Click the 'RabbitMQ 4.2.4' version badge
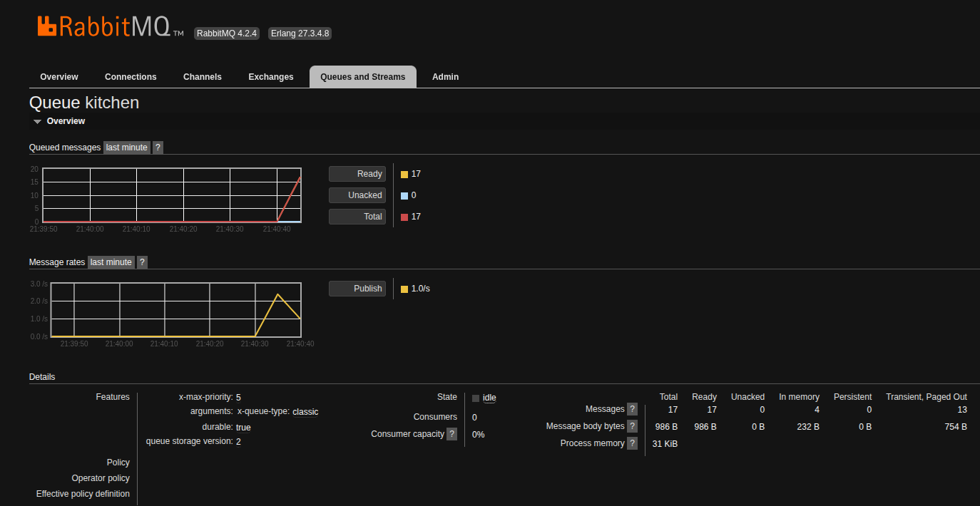The height and width of the screenshot is (506, 980). tap(227, 33)
